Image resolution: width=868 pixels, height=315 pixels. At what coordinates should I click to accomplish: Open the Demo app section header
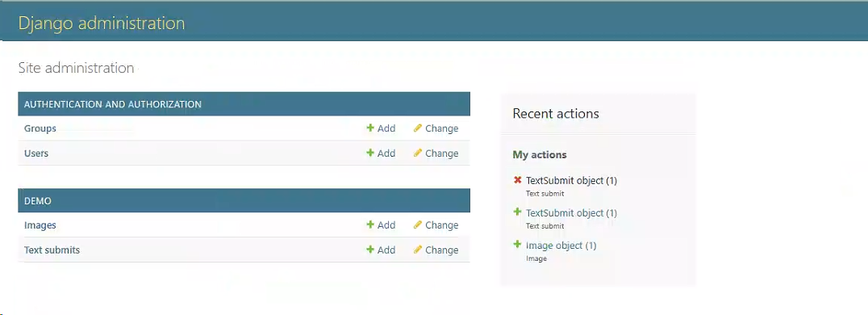click(38, 201)
